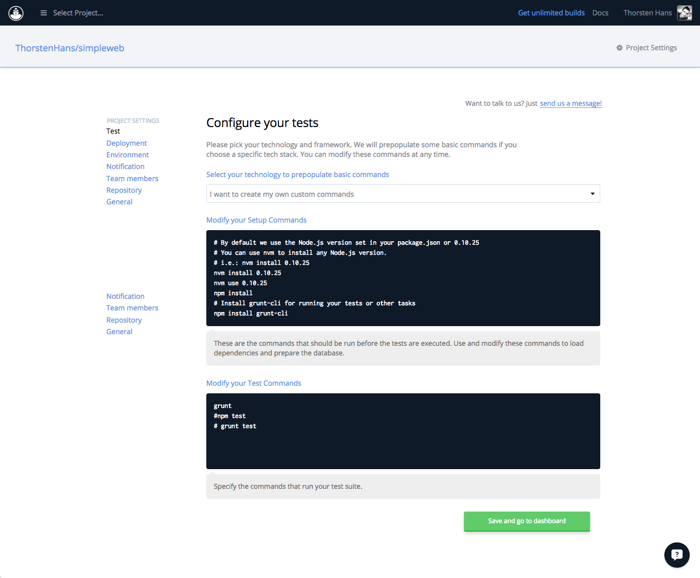
Task: Open ThorstenHans/simpleweb project link
Action: 70,48
